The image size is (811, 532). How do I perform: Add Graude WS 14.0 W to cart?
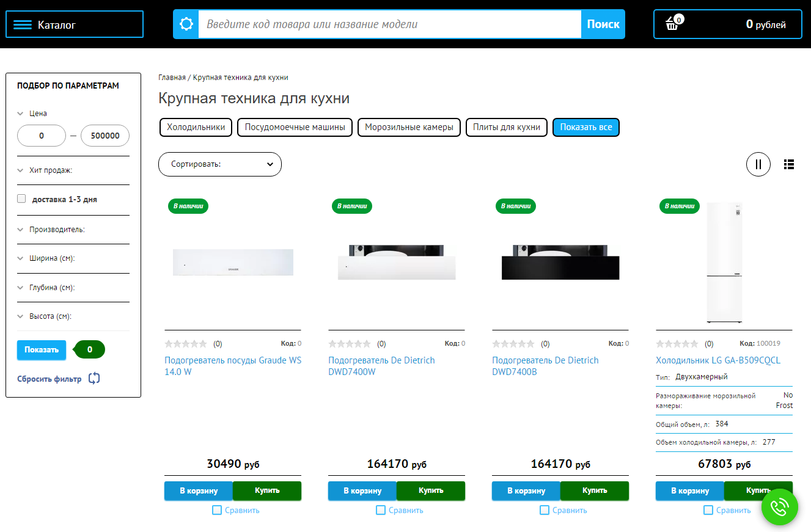[199, 491]
